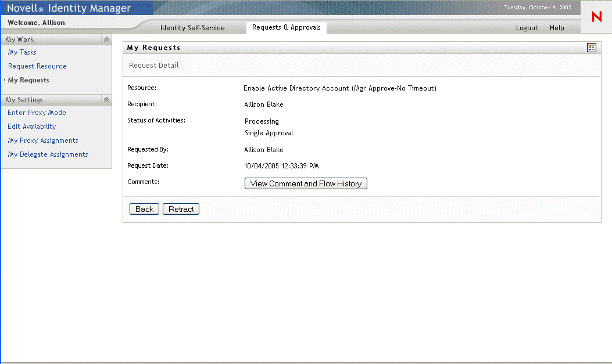
Task: Collapse the My Settings section
Action: (106, 100)
